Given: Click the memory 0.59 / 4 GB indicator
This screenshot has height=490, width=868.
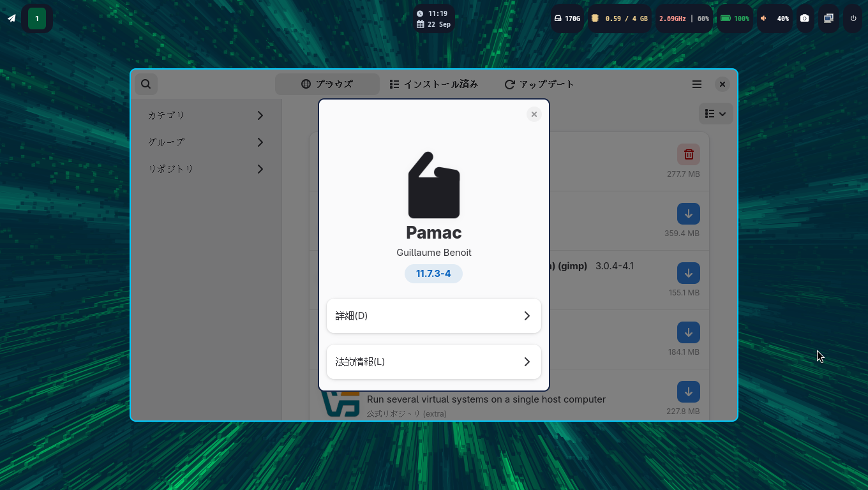Looking at the screenshot, I should tap(619, 19).
